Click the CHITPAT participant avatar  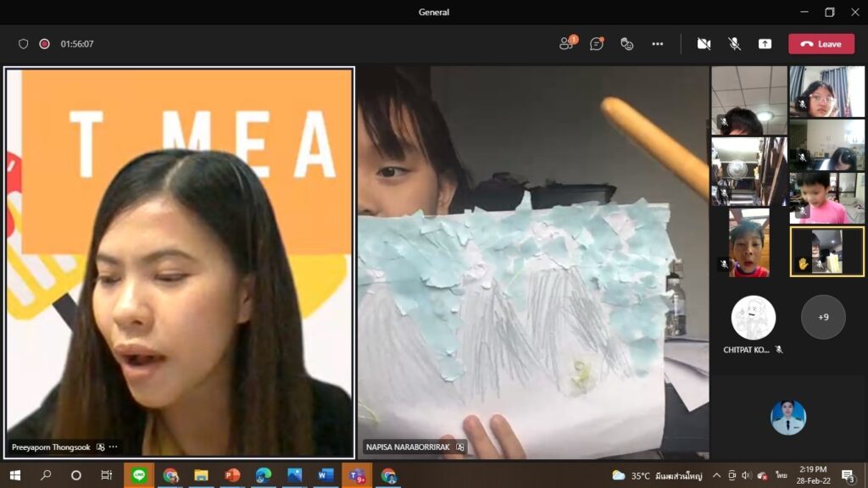click(x=753, y=318)
